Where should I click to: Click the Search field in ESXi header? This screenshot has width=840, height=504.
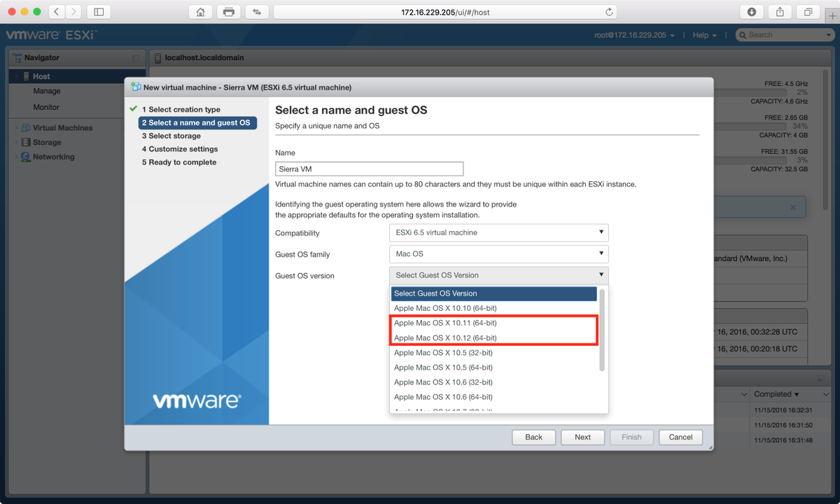pos(784,35)
